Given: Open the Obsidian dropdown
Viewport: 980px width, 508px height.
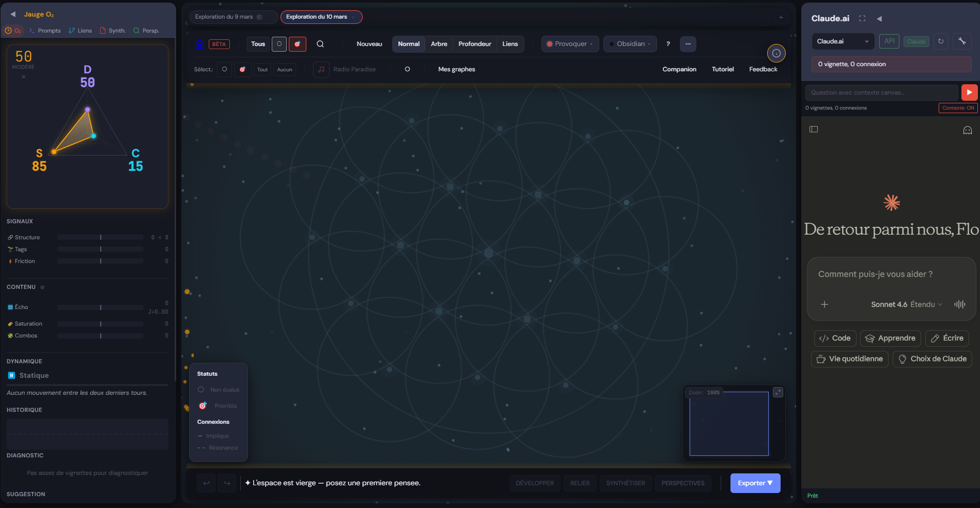Looking at the screenshot, I should click(x=630, y=44).
